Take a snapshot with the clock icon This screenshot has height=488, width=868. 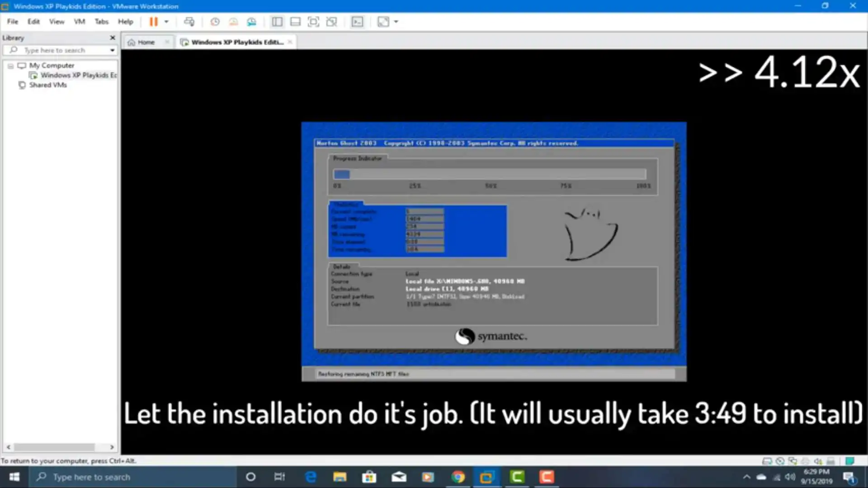pyautogui.click(x=215, y=22)
